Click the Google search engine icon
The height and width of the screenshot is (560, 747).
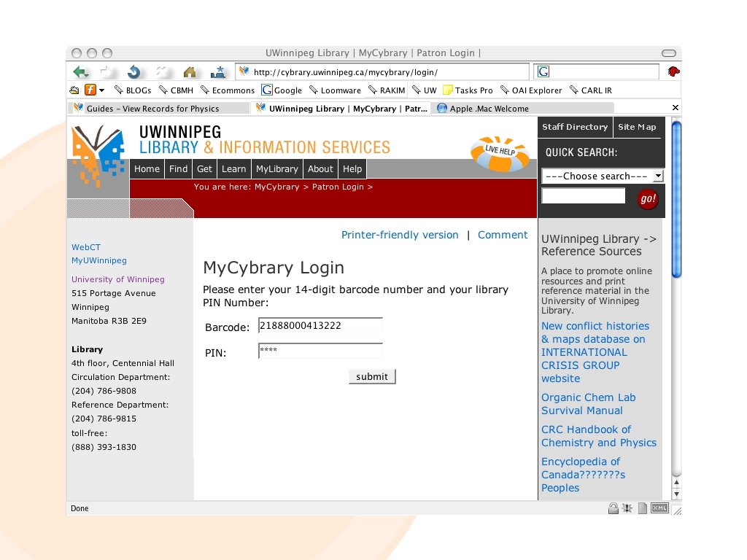(x=543, y=72)
